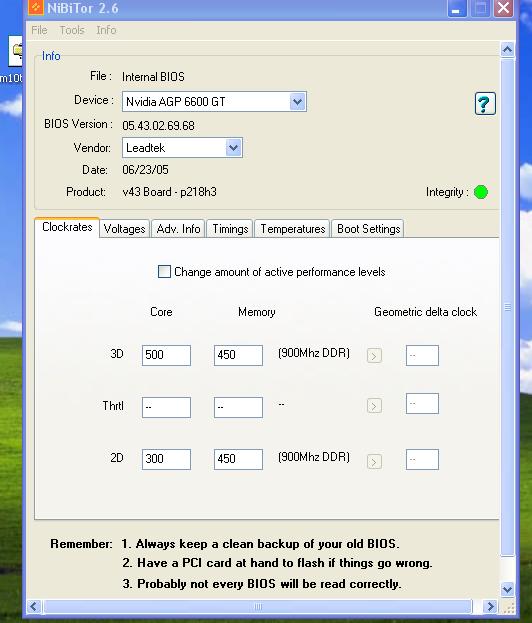Screen dimensions: 532x623
Task: Click the Geometric delta clock heading
Action: point(425,312)
